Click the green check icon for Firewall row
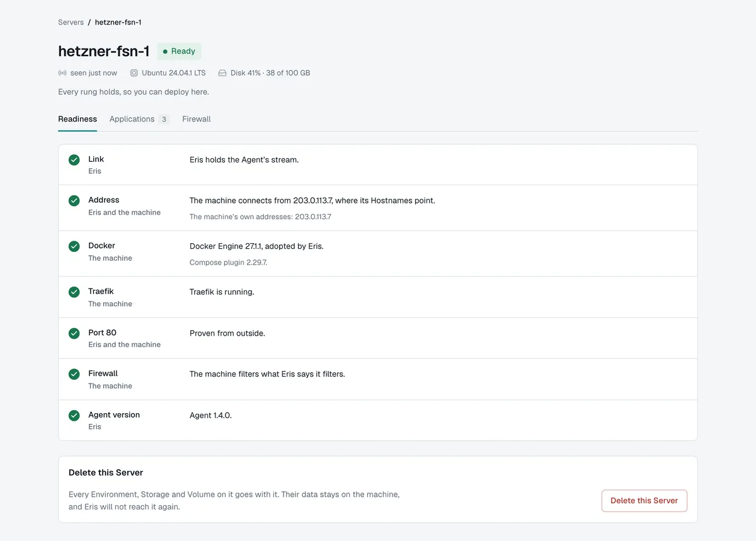Screen dimensions: 756x541 [74, 374]
